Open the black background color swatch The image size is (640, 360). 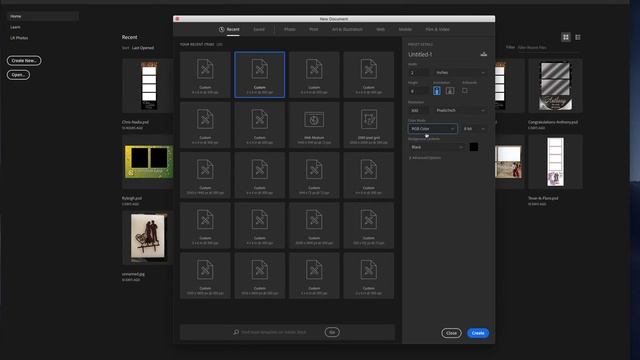click(x=473, y=147)
